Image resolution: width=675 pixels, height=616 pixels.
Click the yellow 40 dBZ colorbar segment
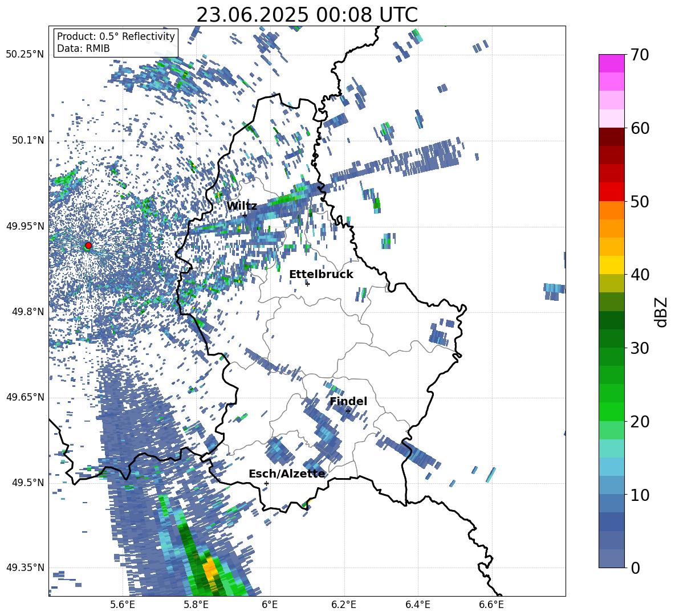point(611,265)
